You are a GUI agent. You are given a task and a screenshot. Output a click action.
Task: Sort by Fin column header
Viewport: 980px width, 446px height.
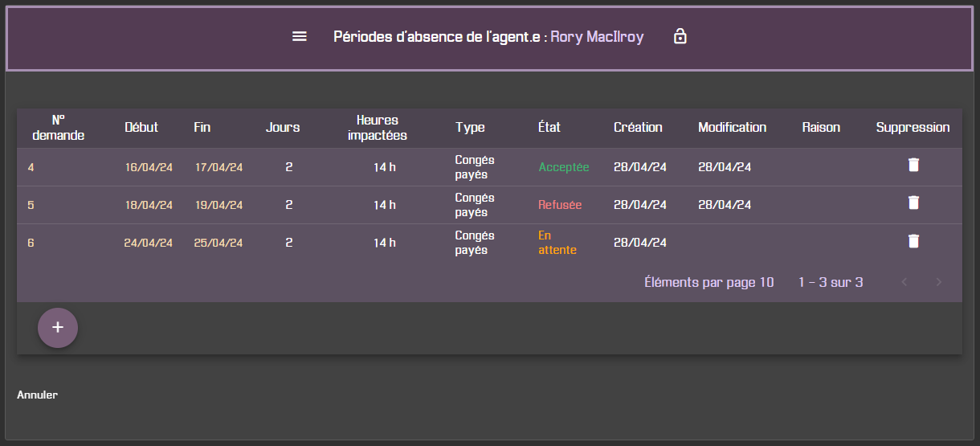202,127
